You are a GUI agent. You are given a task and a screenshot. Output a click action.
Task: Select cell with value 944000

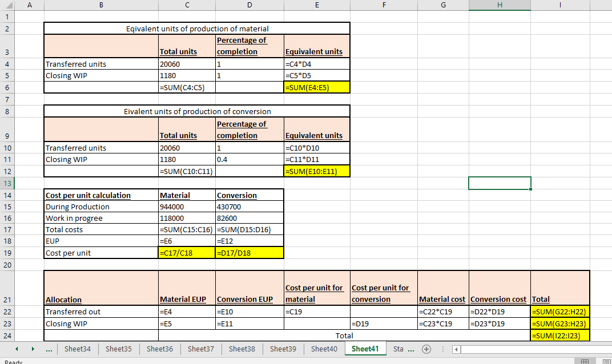(x=187, y=207)
